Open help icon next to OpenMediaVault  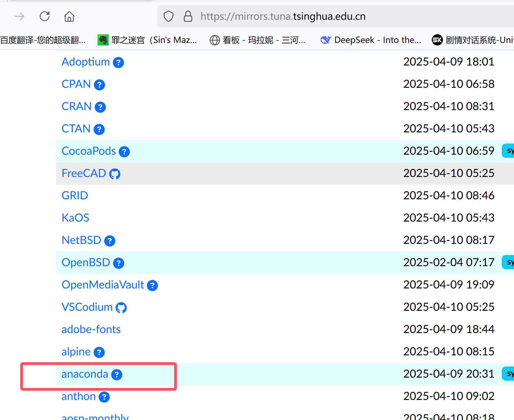coord(152,285)
